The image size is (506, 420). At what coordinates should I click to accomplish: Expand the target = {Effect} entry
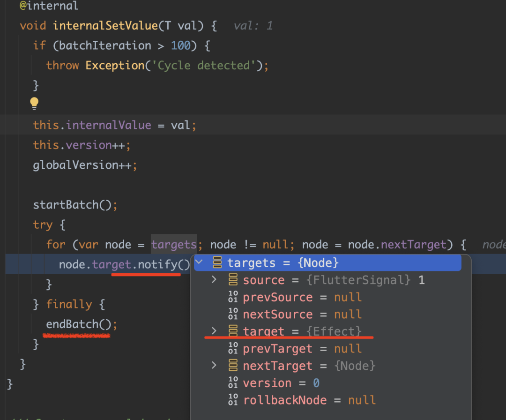click(214, 331)
